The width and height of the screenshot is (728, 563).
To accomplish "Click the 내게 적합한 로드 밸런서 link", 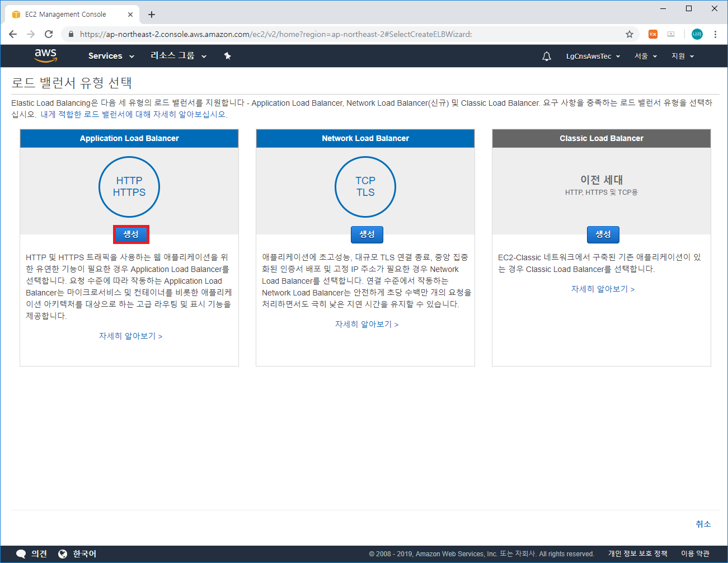I will 134,114.
